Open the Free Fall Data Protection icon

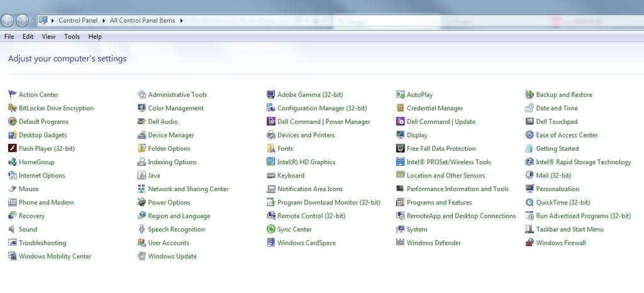400,148
